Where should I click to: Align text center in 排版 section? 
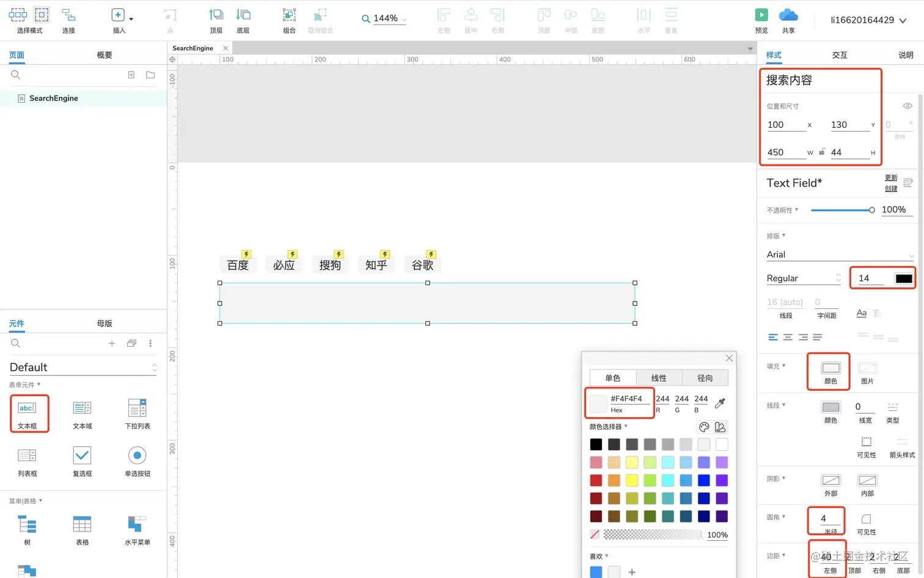point(788,337)
